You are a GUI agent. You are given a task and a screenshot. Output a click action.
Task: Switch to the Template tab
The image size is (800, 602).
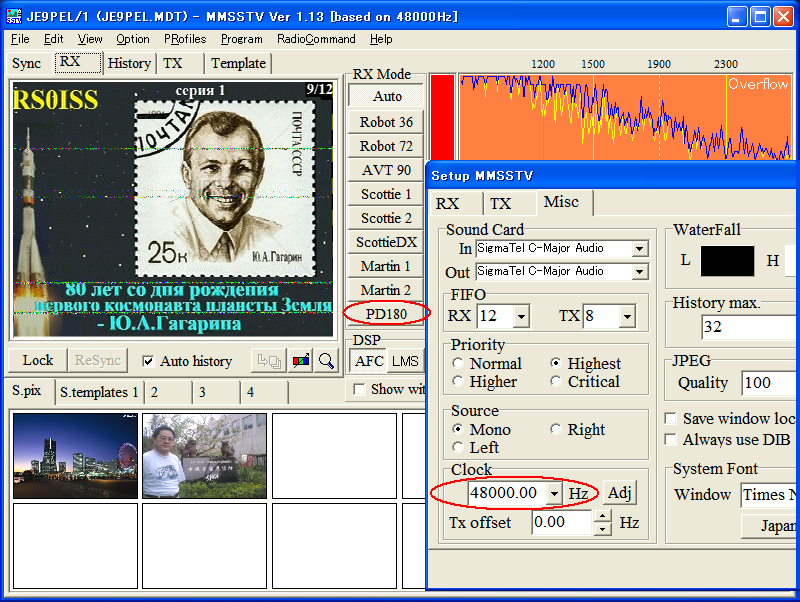tap(238, 63)
